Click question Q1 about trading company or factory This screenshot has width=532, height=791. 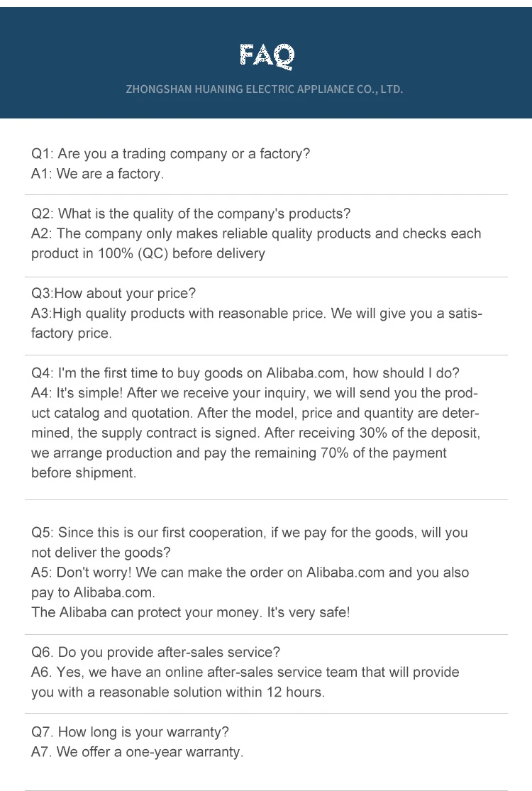point(170,154)
